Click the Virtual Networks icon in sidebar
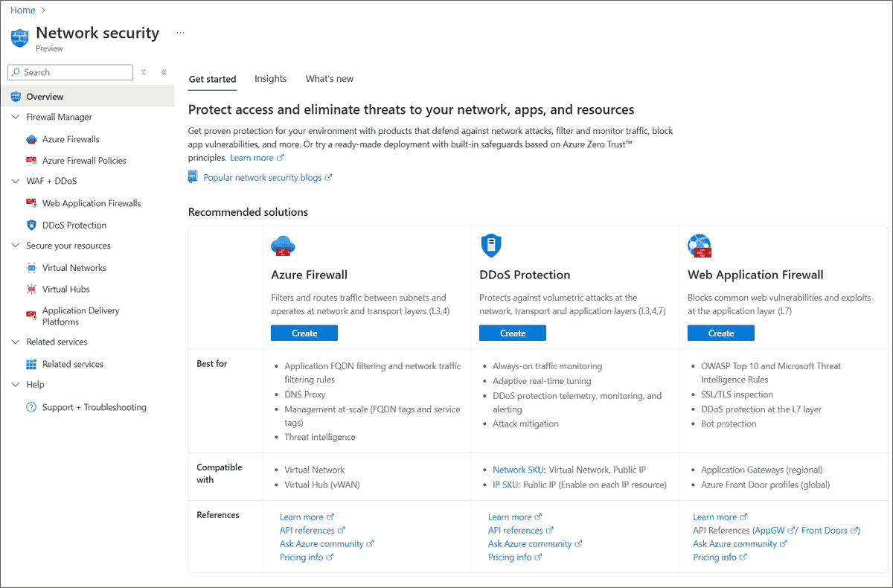893x588 pixels. [x=31, y=268]
